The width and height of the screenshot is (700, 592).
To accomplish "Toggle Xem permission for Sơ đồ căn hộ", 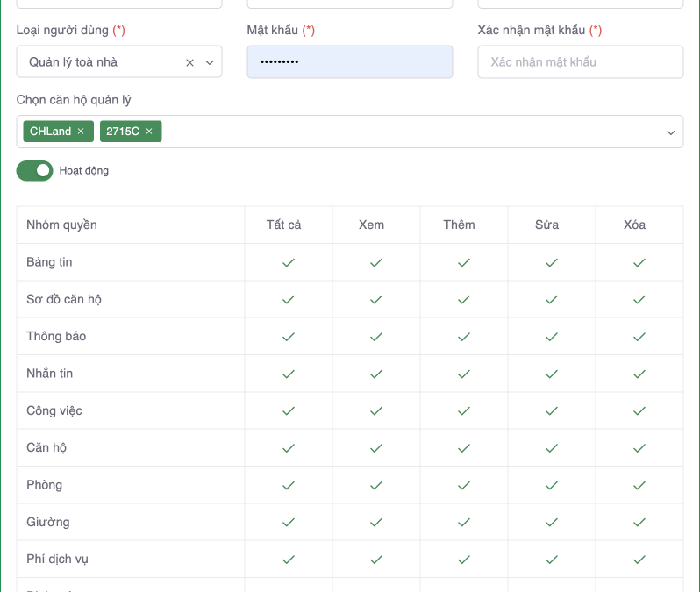I will pyautogui.click(x=376, y=299).
